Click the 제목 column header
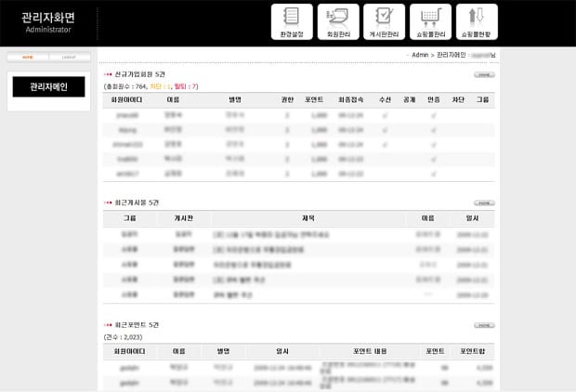The image size is (576, 392). tap(308, 218)
